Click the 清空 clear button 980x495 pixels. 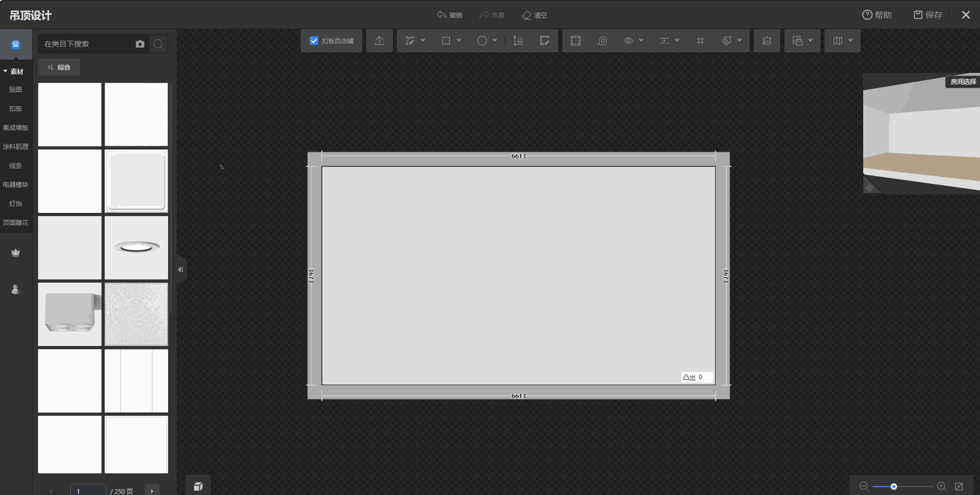534,15
